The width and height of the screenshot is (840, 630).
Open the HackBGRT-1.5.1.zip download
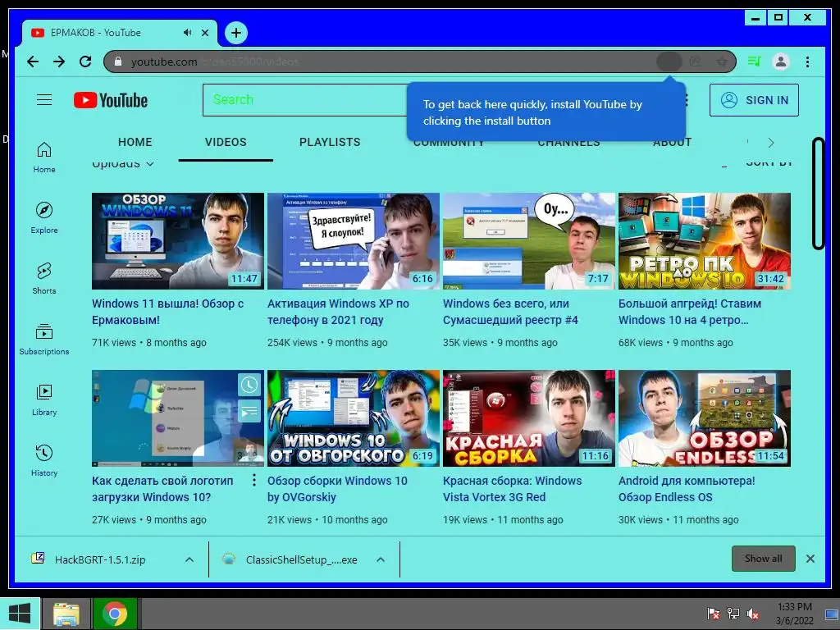click(x=100, y=559)
